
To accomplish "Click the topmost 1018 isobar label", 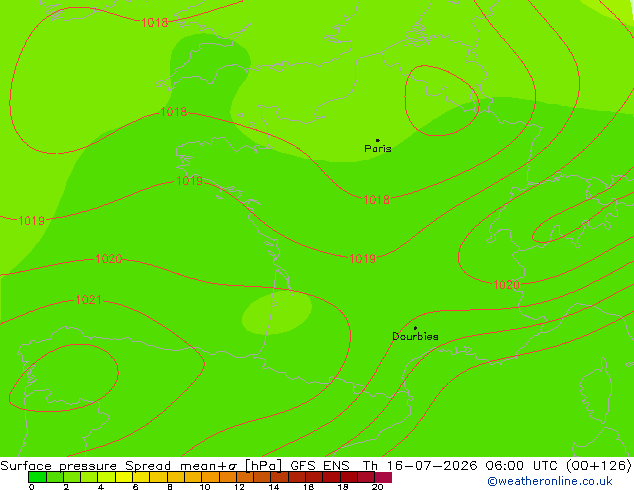I will point(154,23).
